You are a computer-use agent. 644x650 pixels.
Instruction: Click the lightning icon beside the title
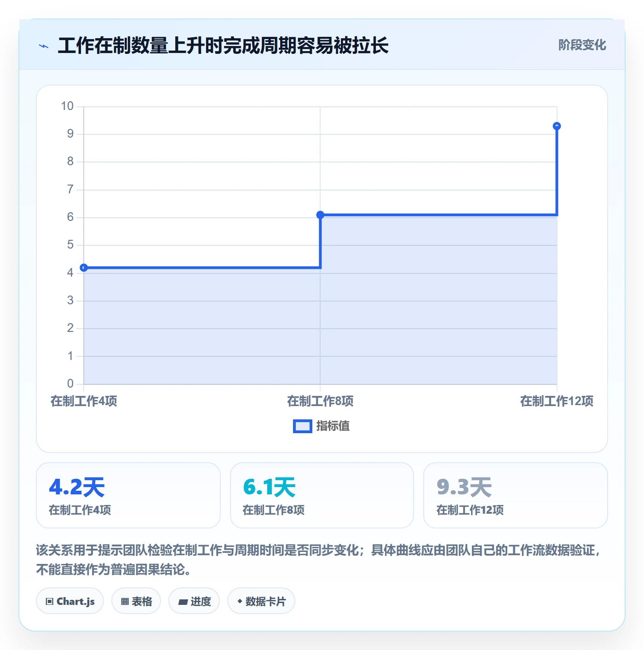click(44, 46)
